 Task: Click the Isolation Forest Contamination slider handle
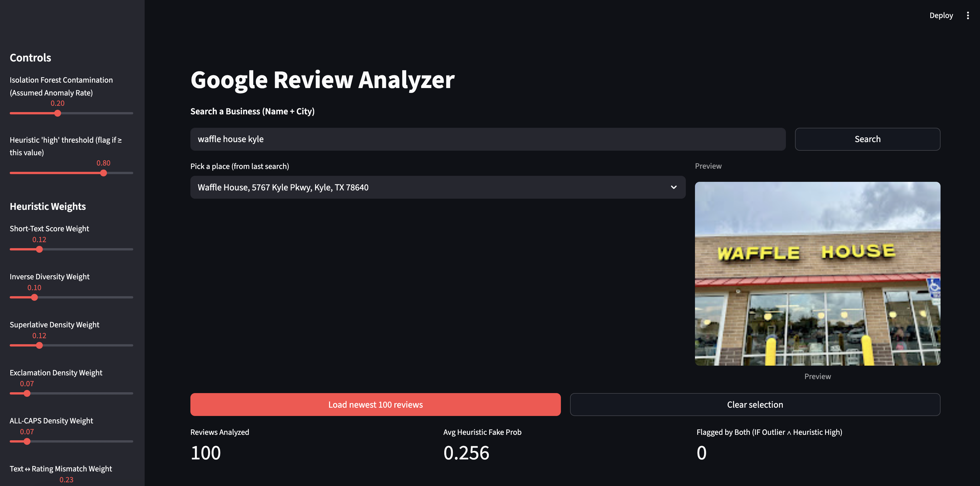coord(57,113)
